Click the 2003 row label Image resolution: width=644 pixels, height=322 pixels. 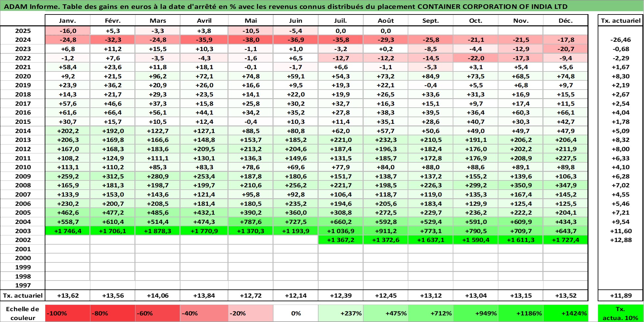click(23, 231)
